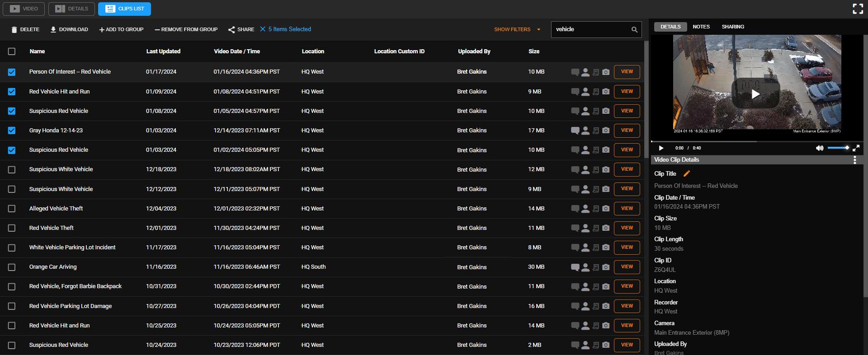
Task: Click the Delete button in the toolbar
Action: 25,30
